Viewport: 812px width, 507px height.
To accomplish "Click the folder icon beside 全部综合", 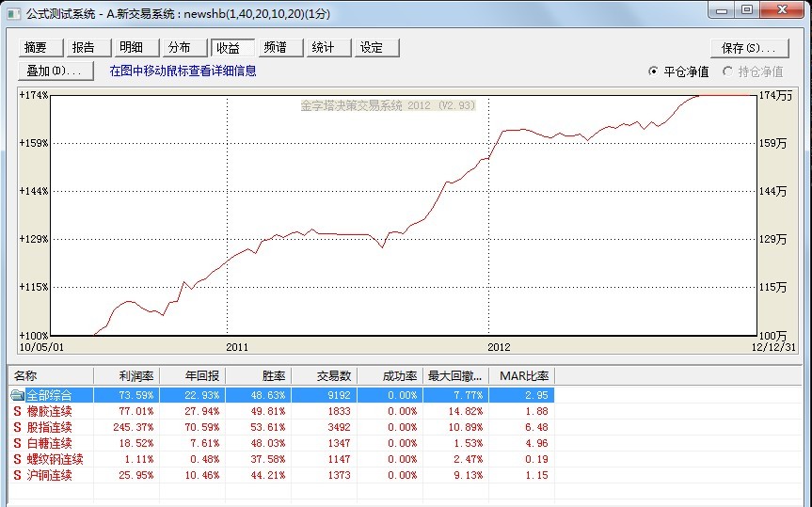I will (17, 395).
